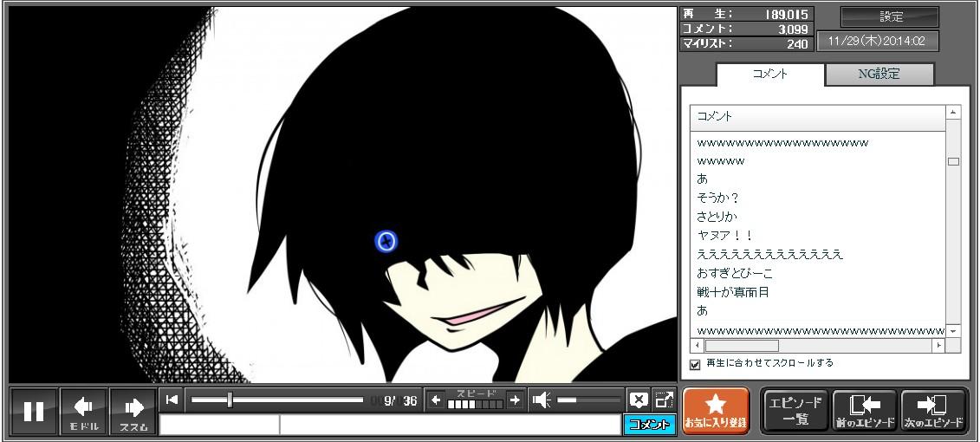Viewport: 980px width, 442px height.
Task: Switch to the NG設定 tab
Action: pos(879,75)
